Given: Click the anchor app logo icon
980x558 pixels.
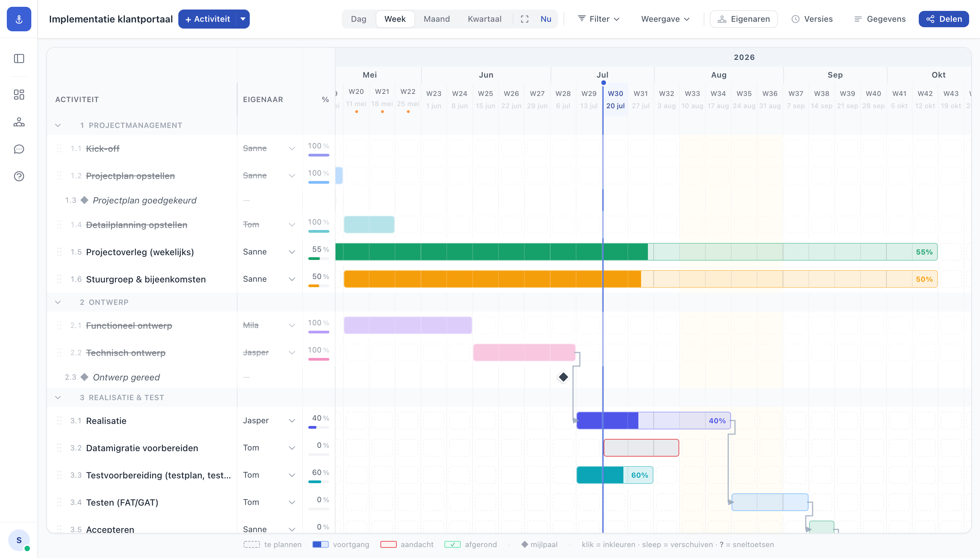Looking at the screenshot, I should click(19, 19).
